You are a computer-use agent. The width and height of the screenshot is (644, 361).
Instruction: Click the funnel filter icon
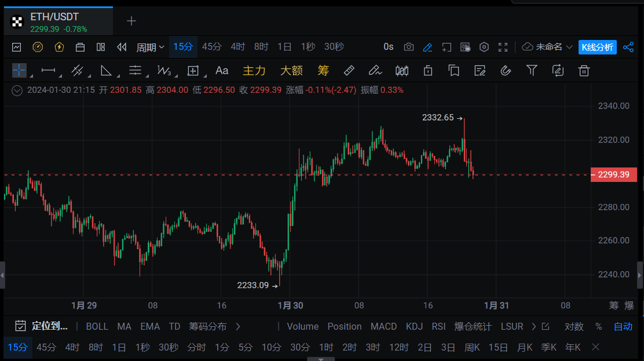click(x=532, y=71)
